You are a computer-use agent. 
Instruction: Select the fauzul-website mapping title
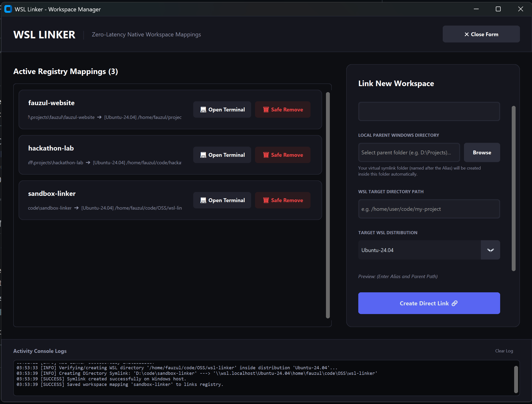(51, 103)
